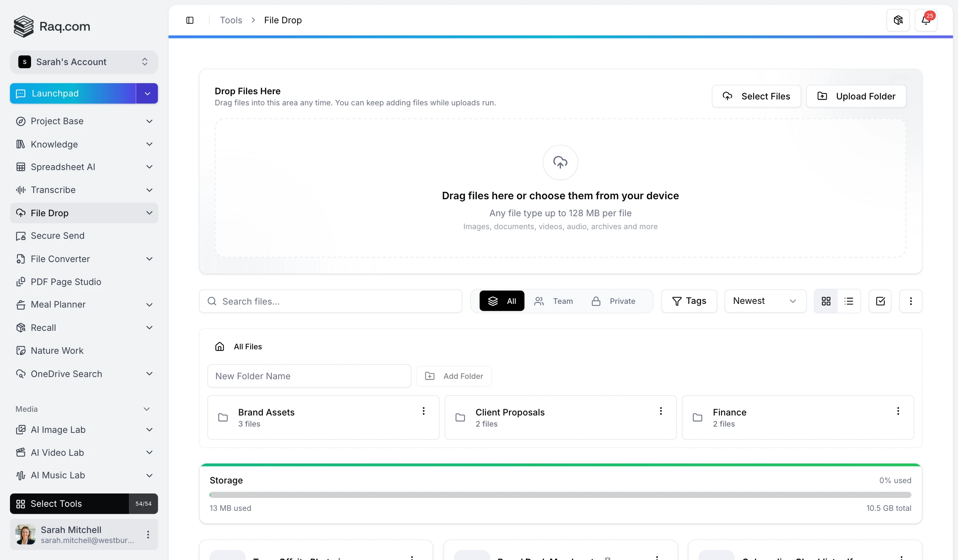The height and width of the screenshot is (560, 958).
Task: Switch to list view layout
Action: tap(849, 301)
